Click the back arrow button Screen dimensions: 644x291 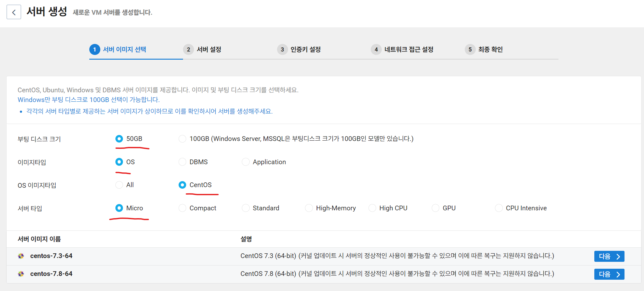pos(14,12)
